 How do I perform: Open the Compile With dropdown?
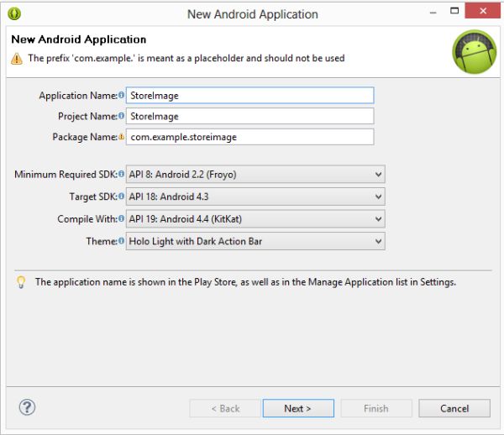(255, 219)
